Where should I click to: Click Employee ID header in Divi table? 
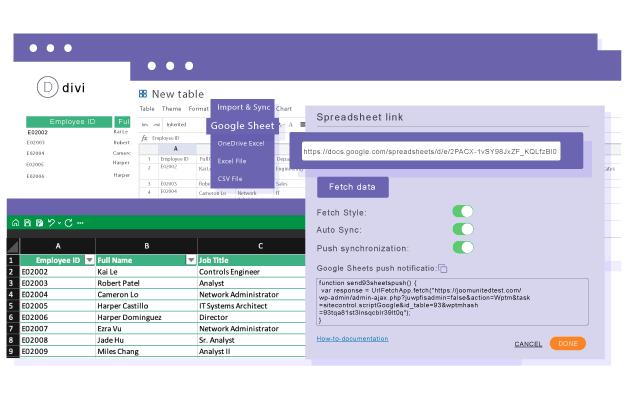(69, 122)
